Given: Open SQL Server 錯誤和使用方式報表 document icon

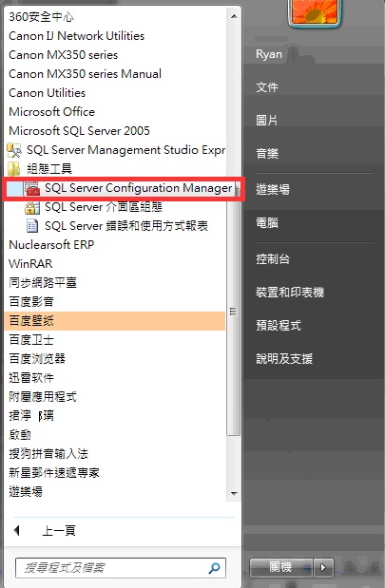Looking at the screenshot, I should 32,226.
